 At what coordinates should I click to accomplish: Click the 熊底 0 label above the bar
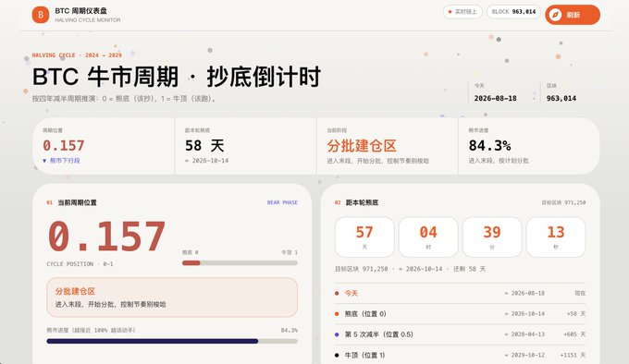pyautogui.click(x=191, y=253)
